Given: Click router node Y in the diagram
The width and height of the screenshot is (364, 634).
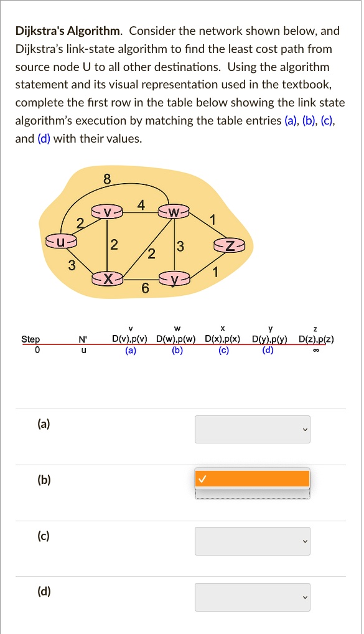Looking at the screenshot, I should coord(174,278).
